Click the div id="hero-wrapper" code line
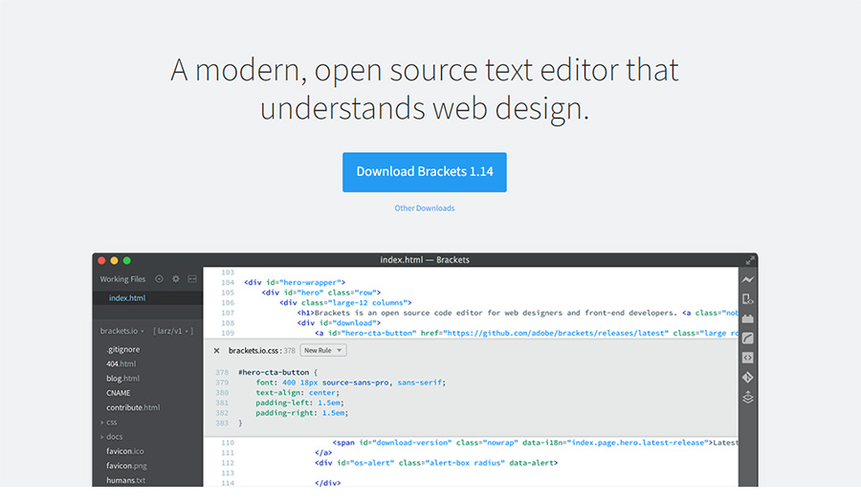The width and height of the screenshot is (861, 504). [295, 282]
